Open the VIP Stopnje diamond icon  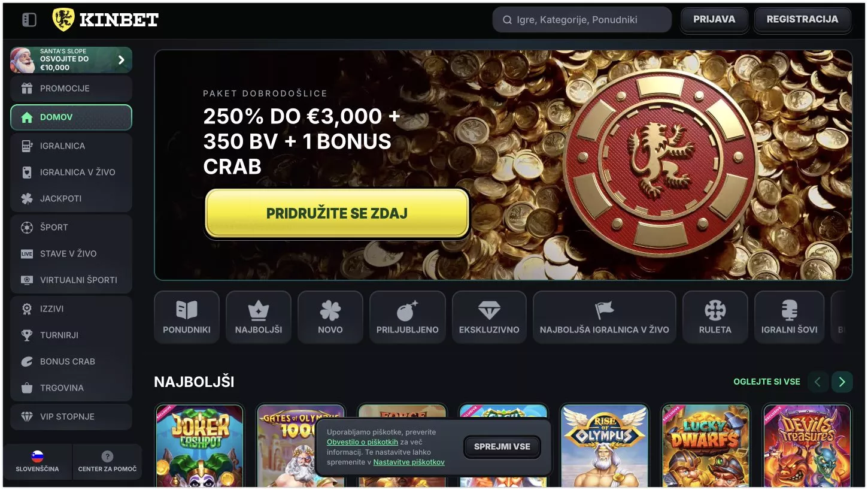pyautogui.click(x=27, y=417)
